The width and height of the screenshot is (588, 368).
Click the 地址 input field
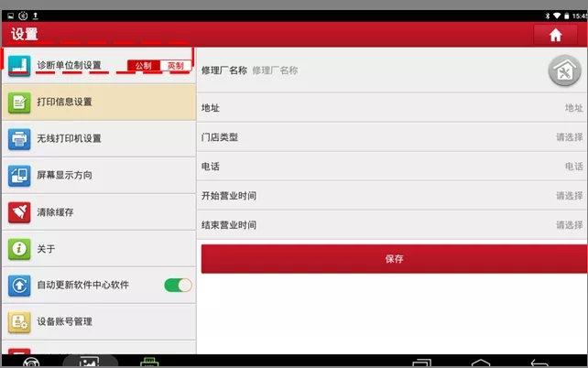(x=392, y=108)
